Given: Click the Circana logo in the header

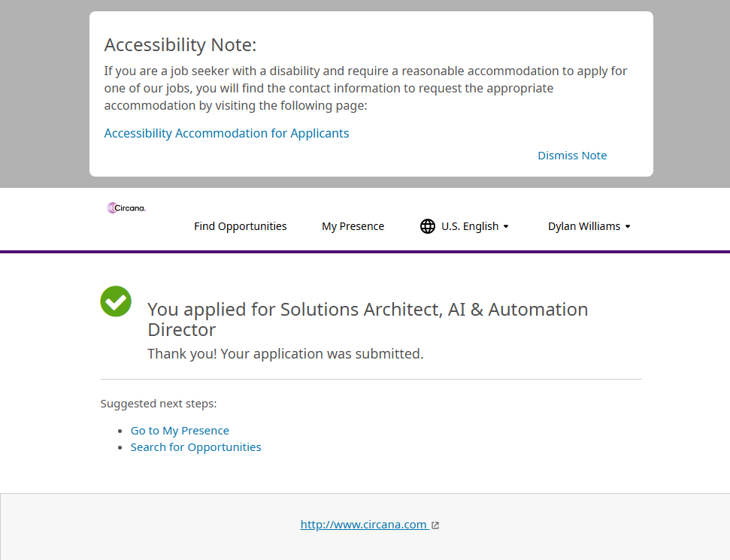Looking at the screenshot, I should coord(126,207).
